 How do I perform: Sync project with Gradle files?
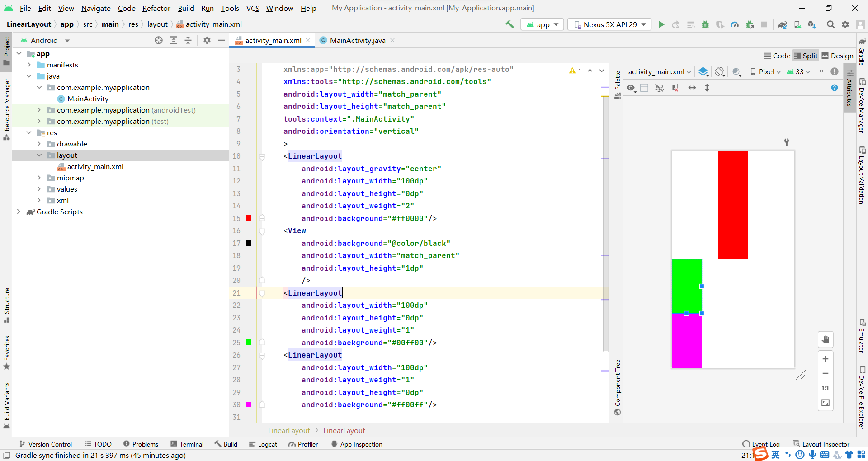coord(783,24)
